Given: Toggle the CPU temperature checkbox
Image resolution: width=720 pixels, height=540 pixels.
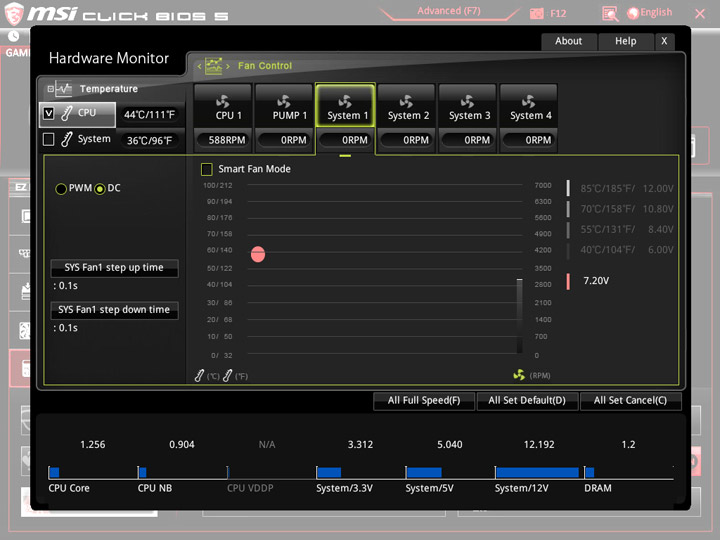Looking at the screenshot, I should point(48,113).
